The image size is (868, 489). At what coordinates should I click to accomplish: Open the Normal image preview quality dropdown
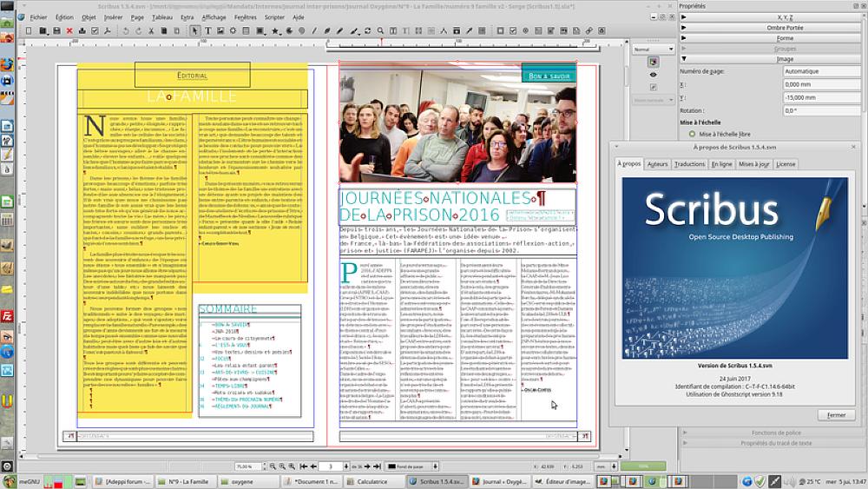tap(654, 50)
